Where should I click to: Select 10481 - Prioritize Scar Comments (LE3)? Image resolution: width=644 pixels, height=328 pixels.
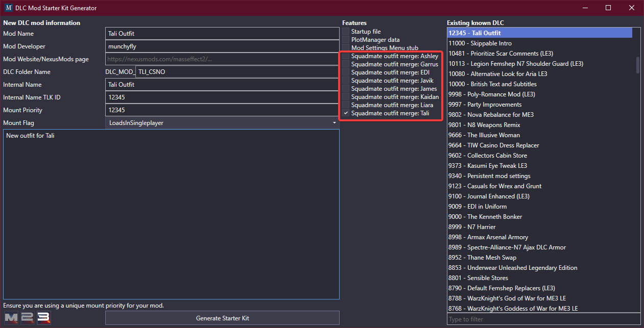click(x=539, y=54)
